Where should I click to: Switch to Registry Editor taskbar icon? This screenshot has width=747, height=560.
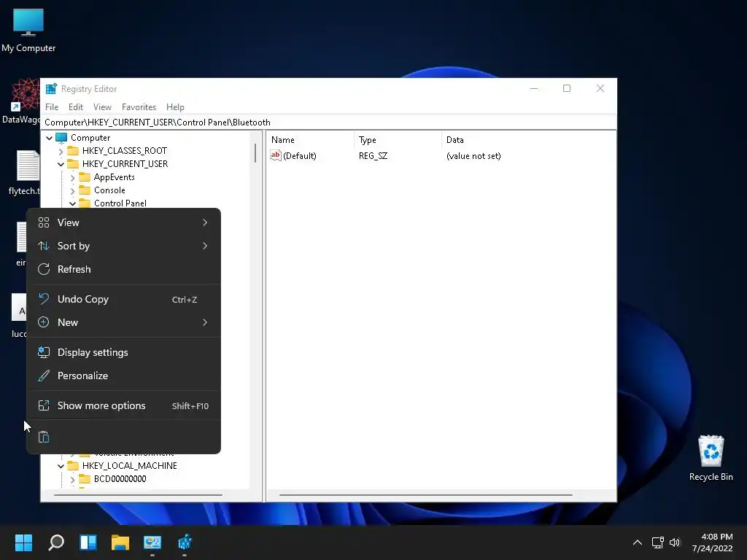pyautogui.click(x=185, y=542)
